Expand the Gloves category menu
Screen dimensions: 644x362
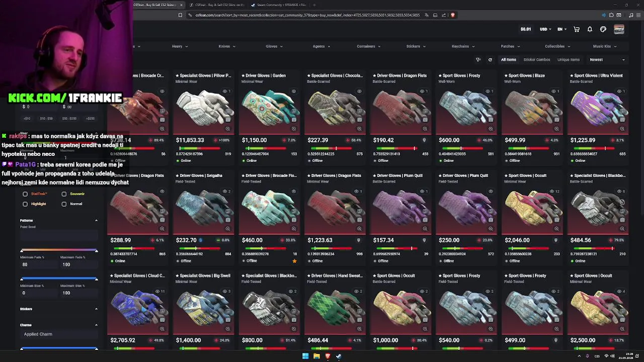(274, 46)
